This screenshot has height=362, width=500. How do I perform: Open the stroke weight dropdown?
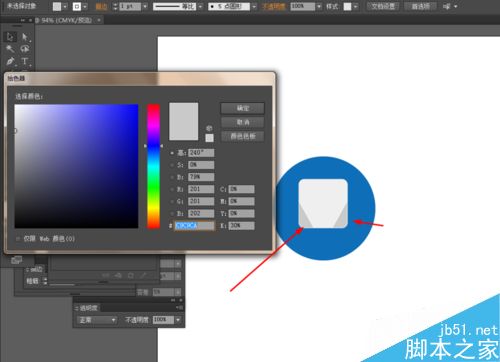point(145,6)
